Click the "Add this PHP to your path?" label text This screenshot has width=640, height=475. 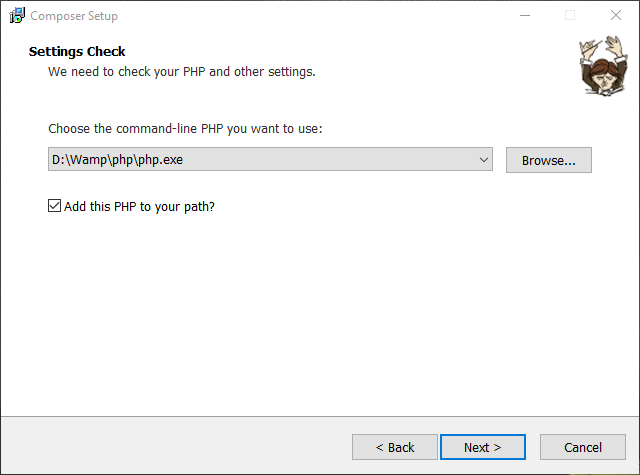pyautogui.click(x=139, y=206)
